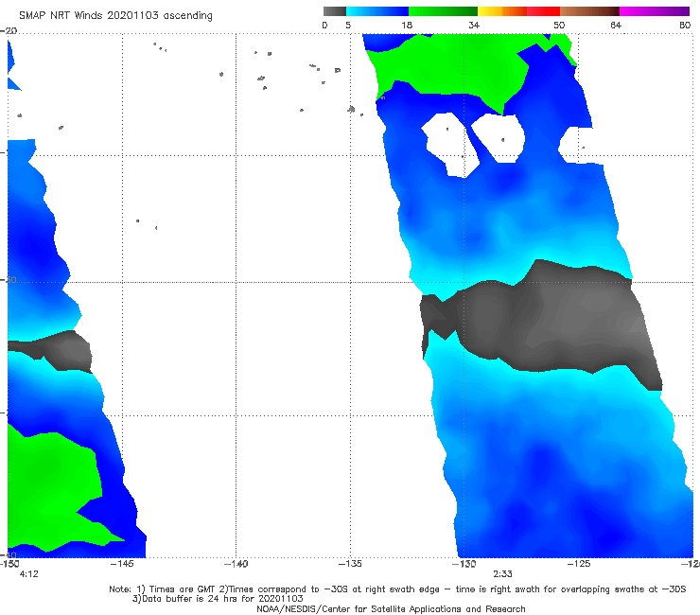
Task: Click the color bar label '50'
Action: click(559, 26)
